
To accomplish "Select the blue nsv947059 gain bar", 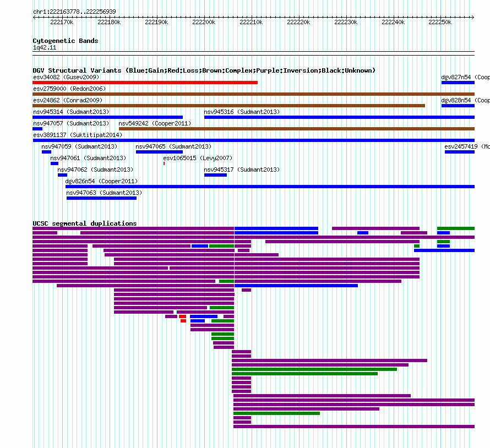I will click(47, 152).
